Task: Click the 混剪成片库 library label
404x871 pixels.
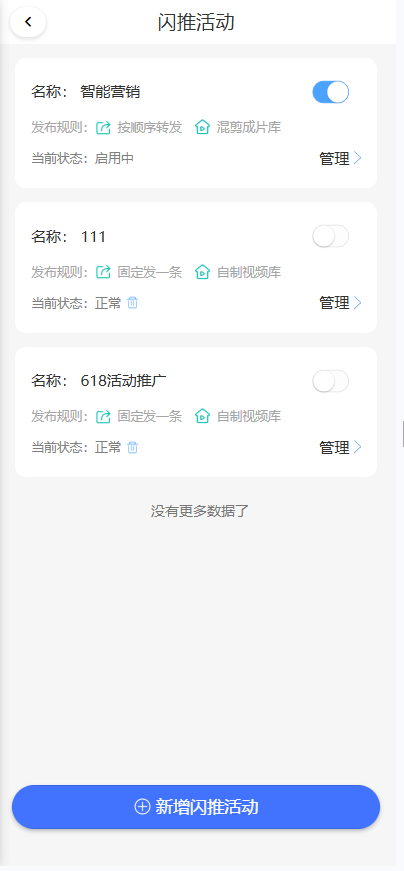Action: pyautogui.click(x=249, y=127)
